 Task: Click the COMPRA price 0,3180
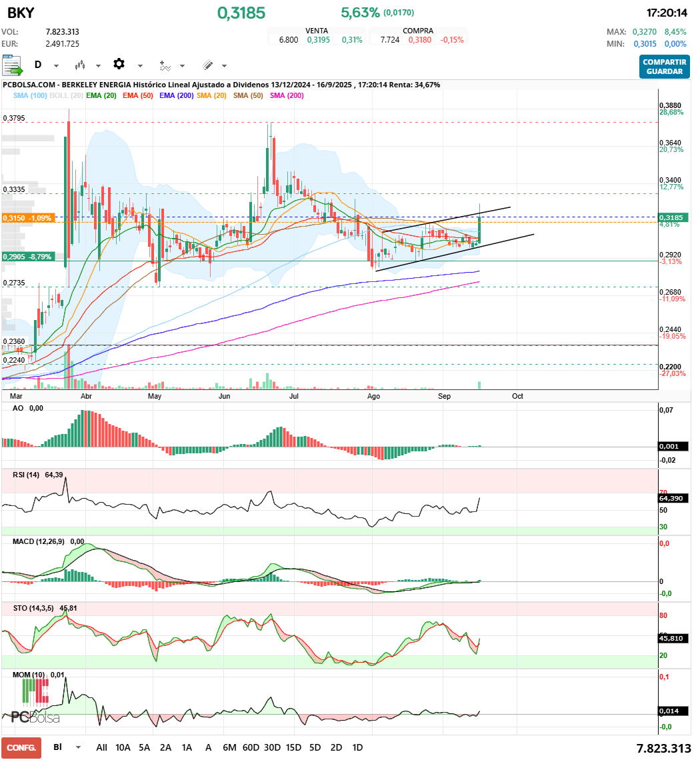pos(419,40)
